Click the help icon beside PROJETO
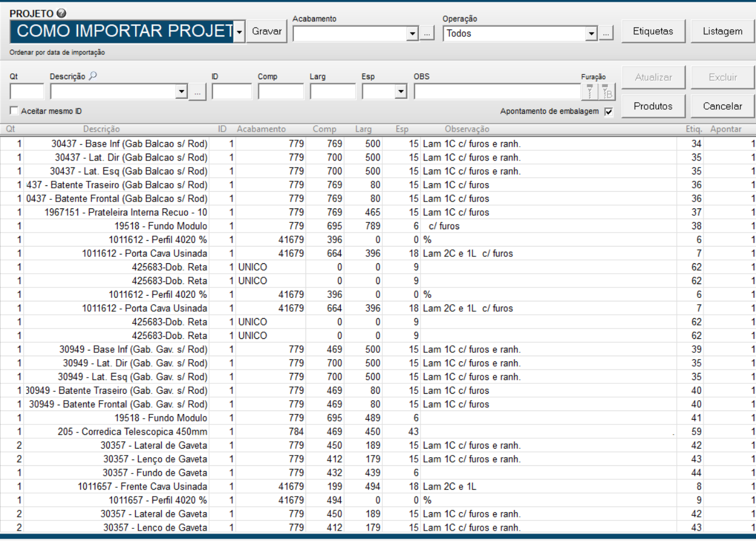Screen dimensions: 756x541 [x=61, y=13]
